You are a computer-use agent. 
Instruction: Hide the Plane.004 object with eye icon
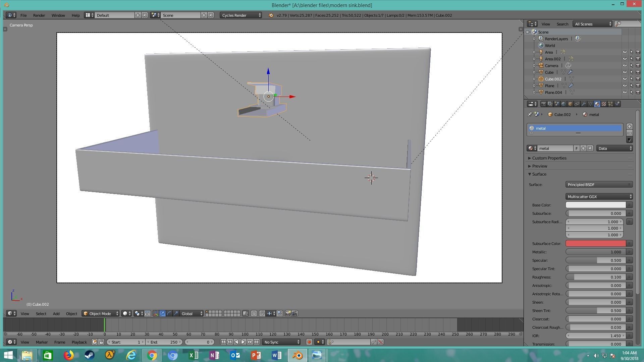[x=625, y=93]
